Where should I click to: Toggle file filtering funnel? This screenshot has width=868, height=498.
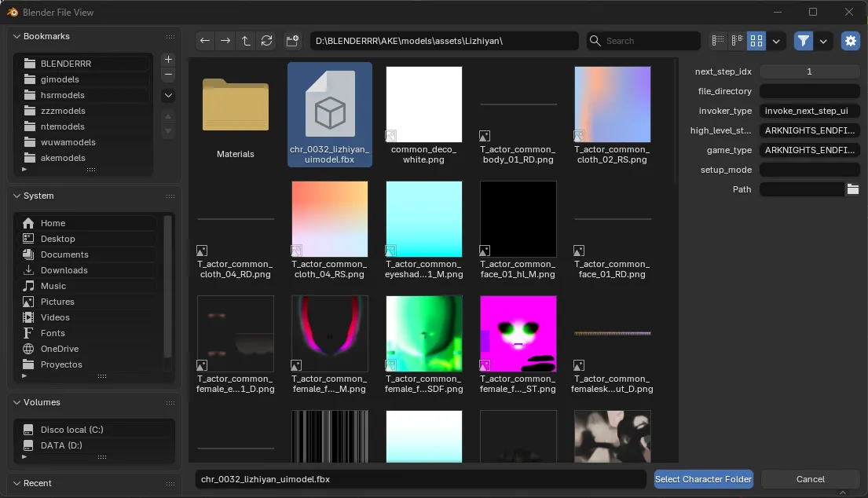[x=804, y=41]
